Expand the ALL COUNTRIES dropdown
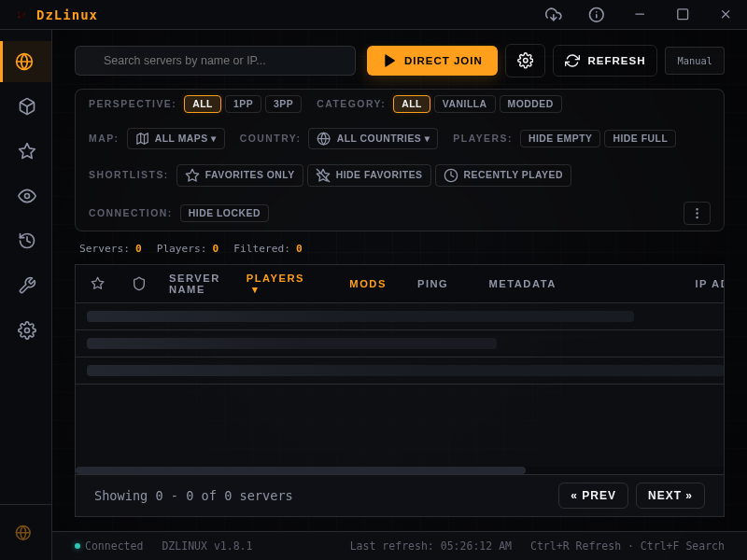This screenshot has width=747, height=560. click(x=373, y=138)
